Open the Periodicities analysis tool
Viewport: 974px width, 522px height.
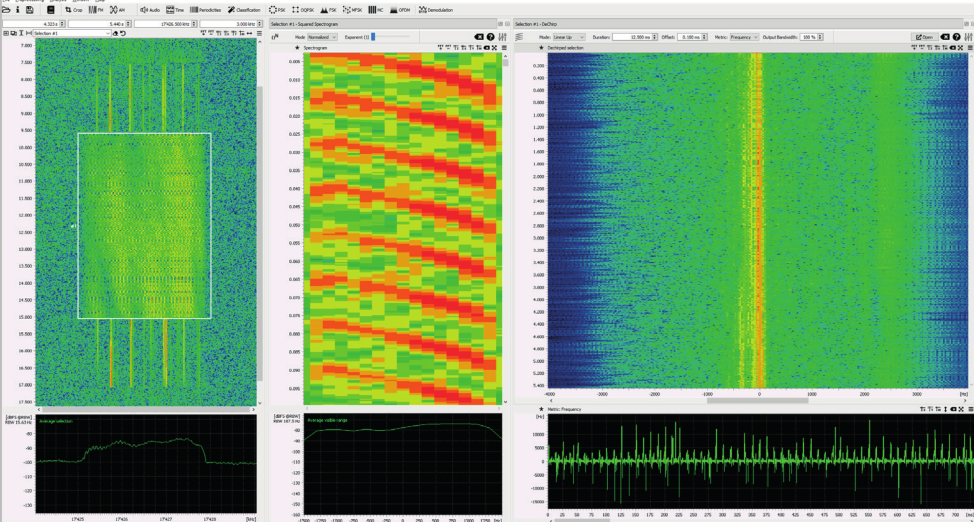click(205, 9)
